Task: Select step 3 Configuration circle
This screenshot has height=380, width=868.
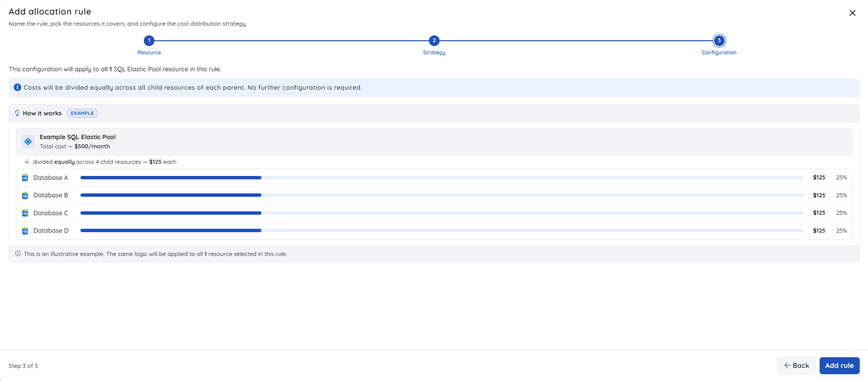Action: [x=719, y=41]
